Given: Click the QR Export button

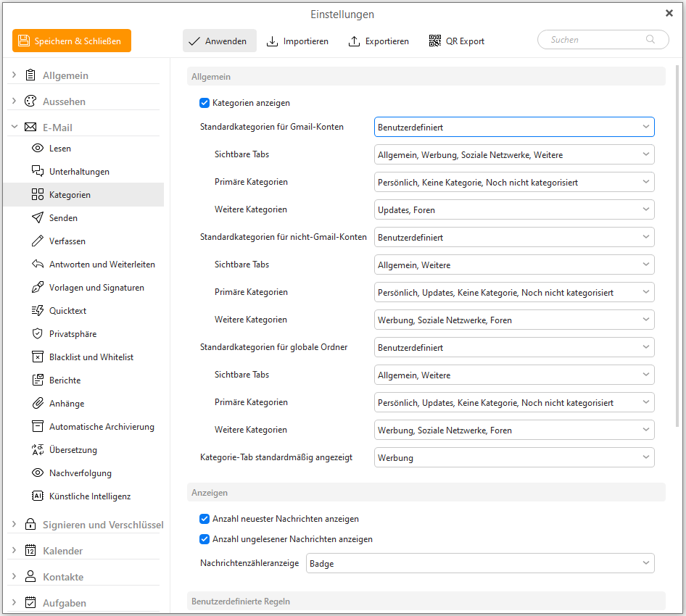Looking at the screenshot, I should click(457, 41).
